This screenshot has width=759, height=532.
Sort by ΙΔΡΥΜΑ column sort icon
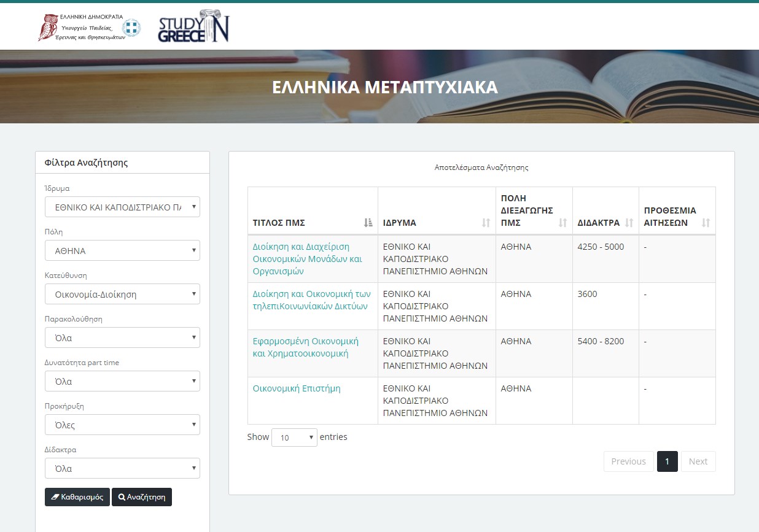point(486,223)
